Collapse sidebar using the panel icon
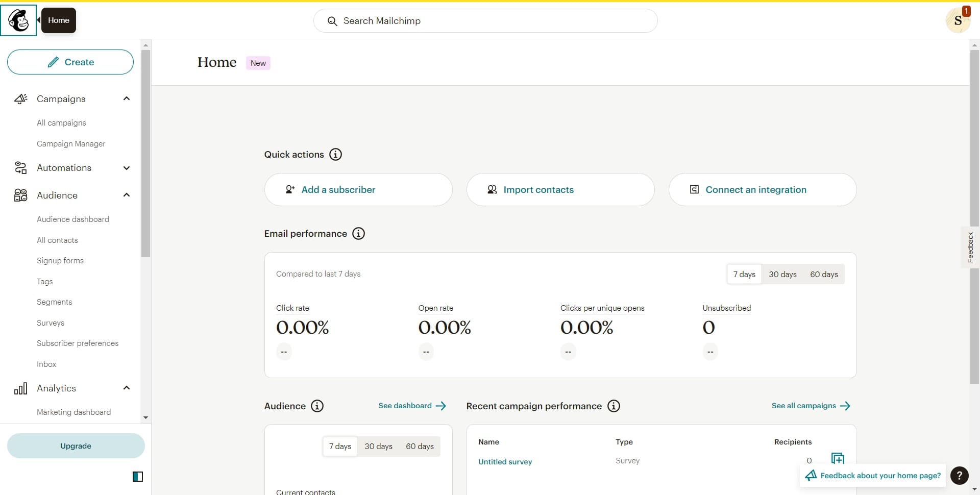Viewport: 980px width, 495px height. pyautogui.click(x=138, y=477)
